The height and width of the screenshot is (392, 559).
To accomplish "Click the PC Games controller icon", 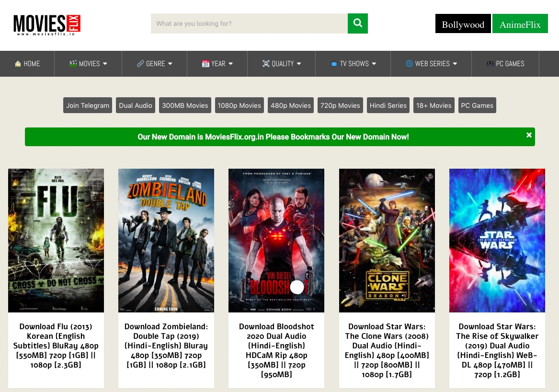I will 490,64.
